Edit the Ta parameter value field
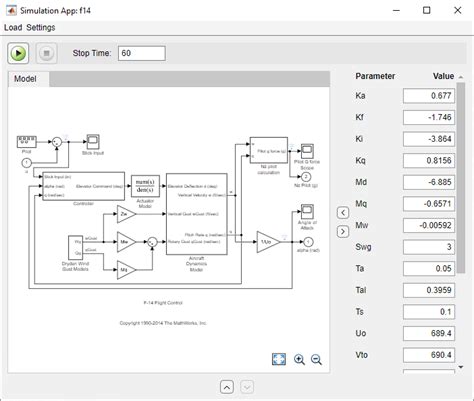 tap(429, 269)
